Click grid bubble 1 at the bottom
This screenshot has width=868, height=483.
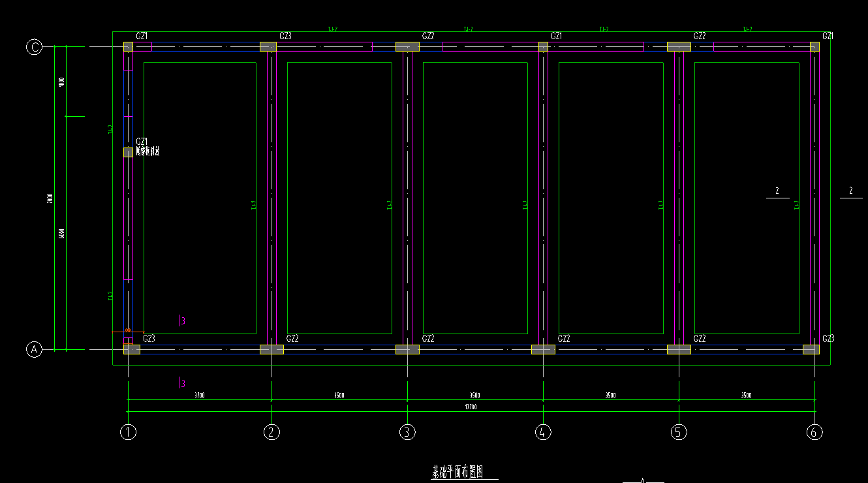pos(129,432)
